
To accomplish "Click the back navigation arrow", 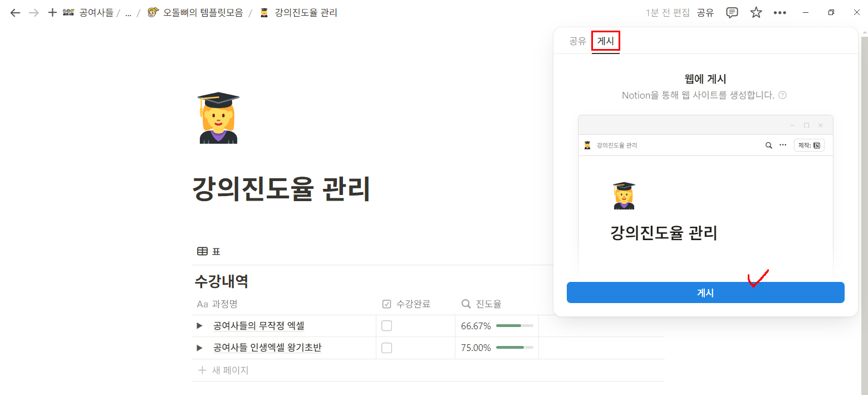I will 15,13.
